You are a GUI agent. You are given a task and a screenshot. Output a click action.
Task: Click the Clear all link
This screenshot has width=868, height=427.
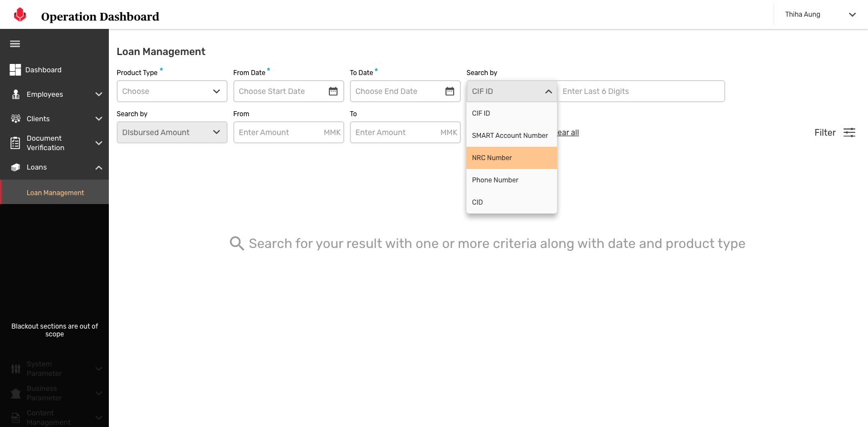pos(568,132)
